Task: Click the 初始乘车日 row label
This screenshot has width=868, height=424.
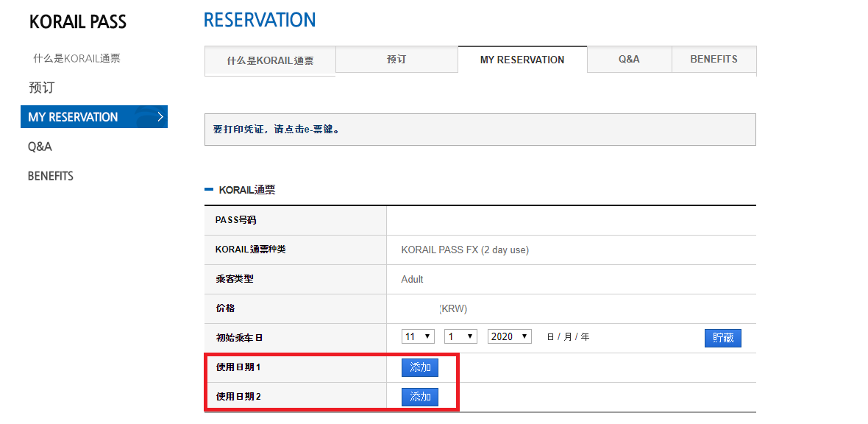Action: 239,338
